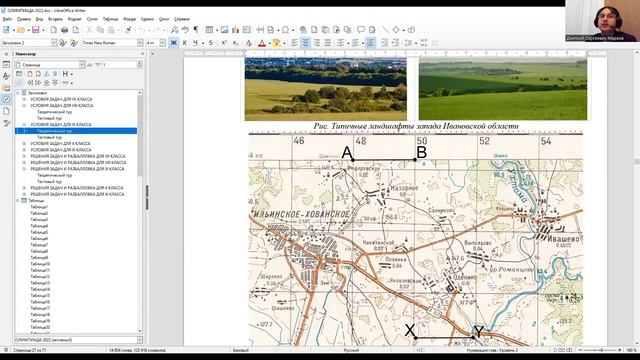Open the Styles deck in sidebar
Viewport: 640px width, 360px height.
[x=6, y=76]
